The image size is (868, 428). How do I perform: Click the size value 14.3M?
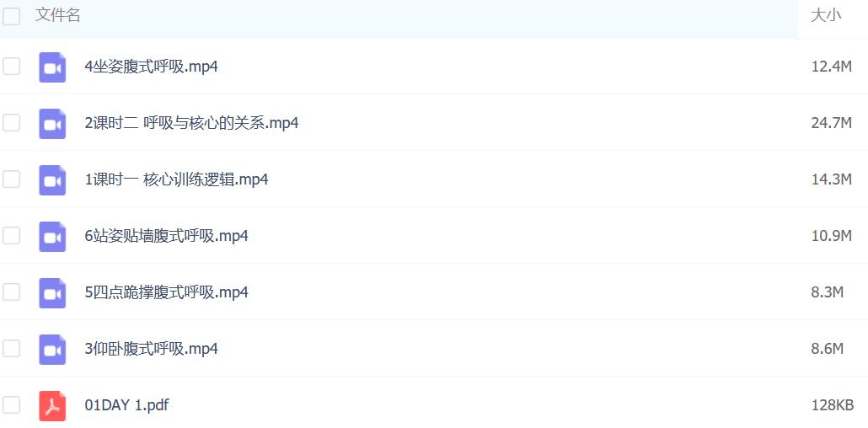(x=832, y=179)
